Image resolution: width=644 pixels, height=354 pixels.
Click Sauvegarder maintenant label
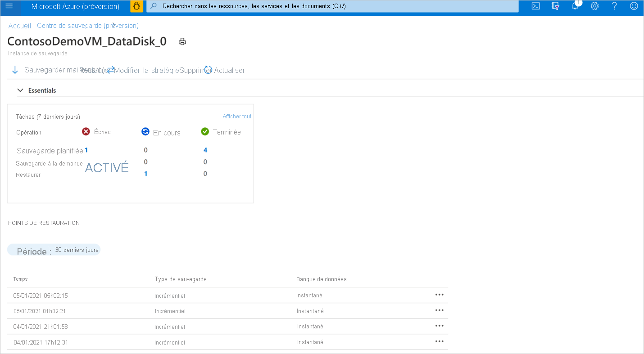(64, 70)
